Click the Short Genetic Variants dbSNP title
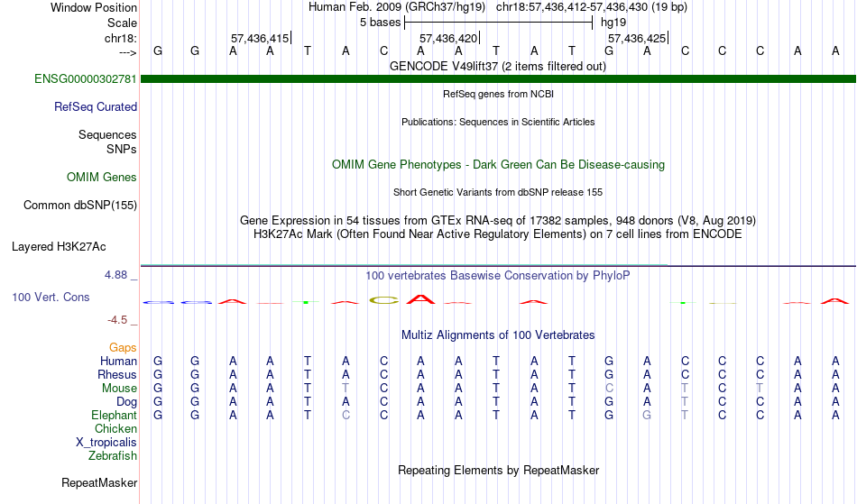857x504 pixels. pos(498,192)
